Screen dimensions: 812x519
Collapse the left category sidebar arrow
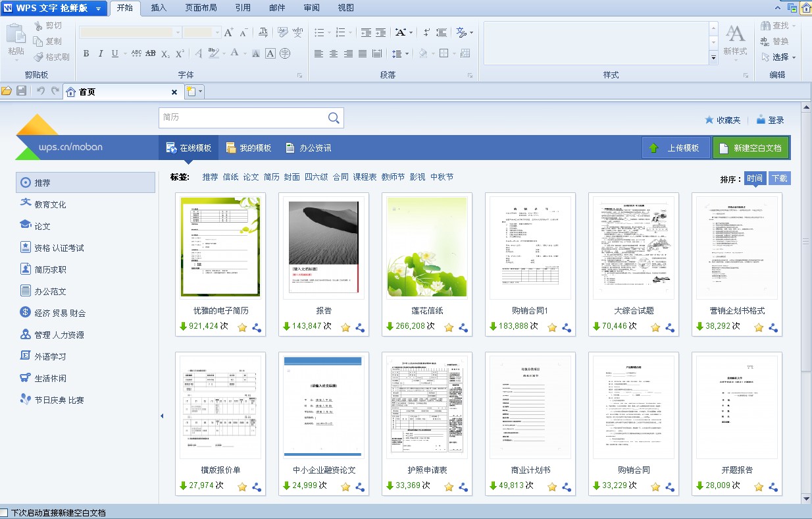pyautogui.click(x=162, y=416)
